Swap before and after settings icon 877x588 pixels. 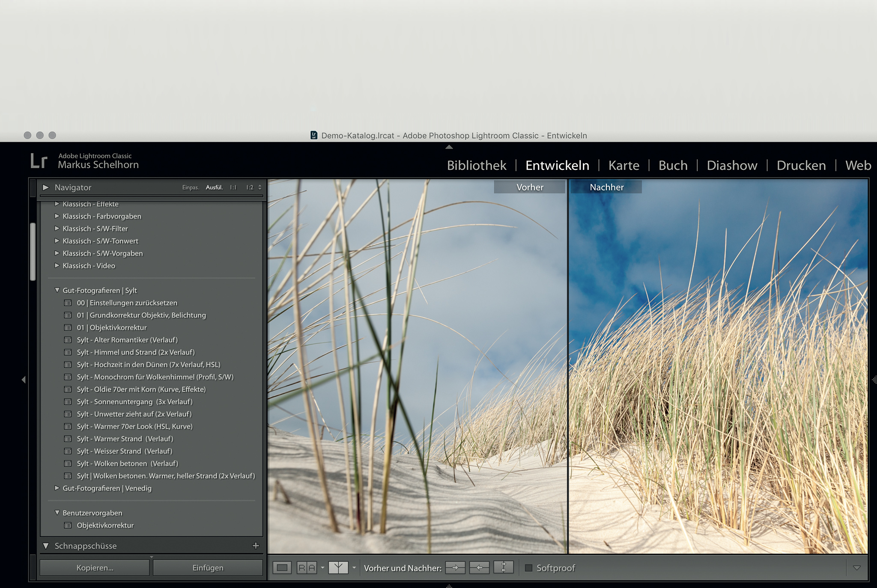pyautogui.click(x=503, y=568)
